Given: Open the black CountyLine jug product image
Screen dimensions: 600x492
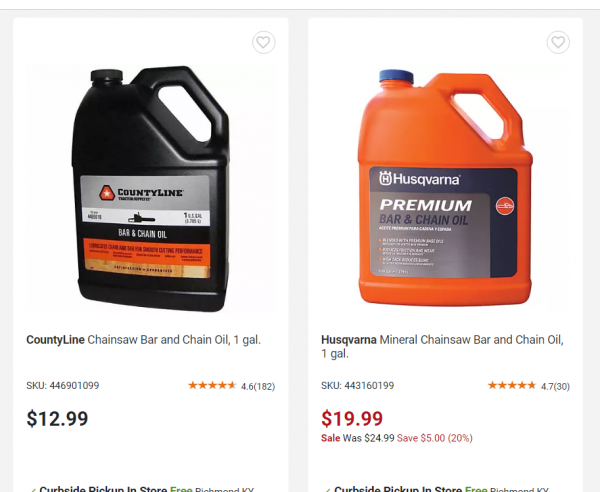Looking at the screenshot, I should tap(151, 189).
